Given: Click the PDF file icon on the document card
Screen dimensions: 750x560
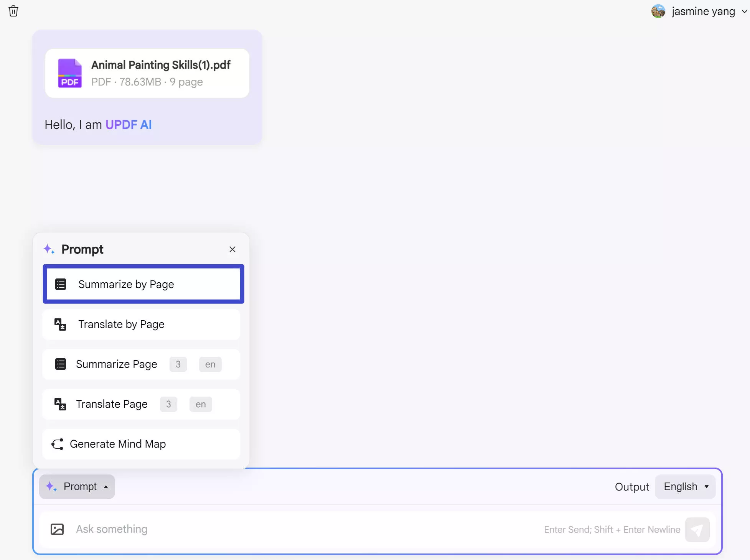Looking at the screenshot, I should (x=69, y=73).
